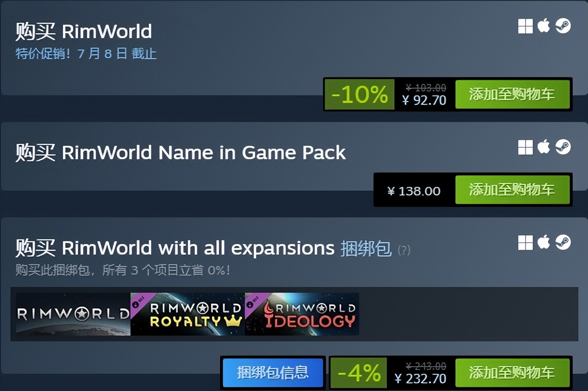Click Steam icon in RimWorld purchase box
588x391 pixels.
(x=563, y=26)
